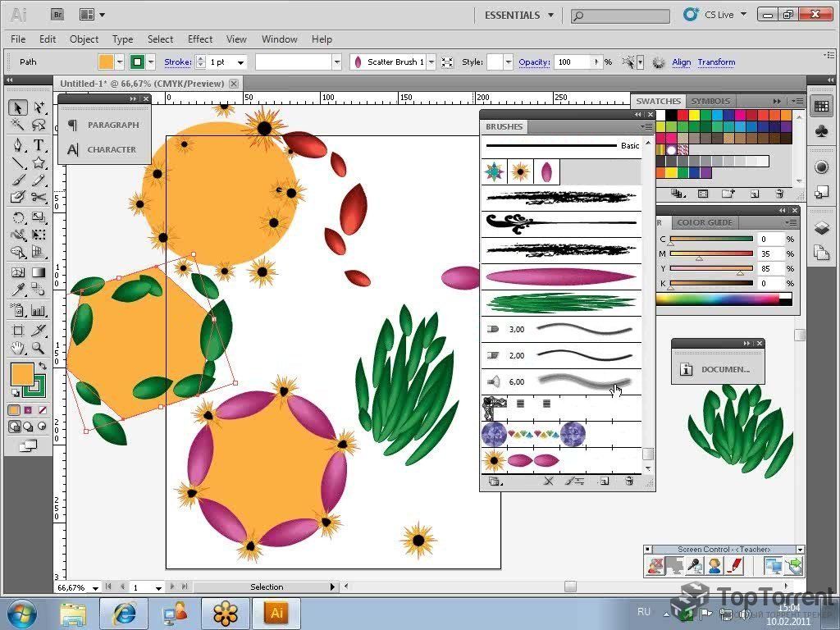Swap fill and stroke colors

click(42, 367)
